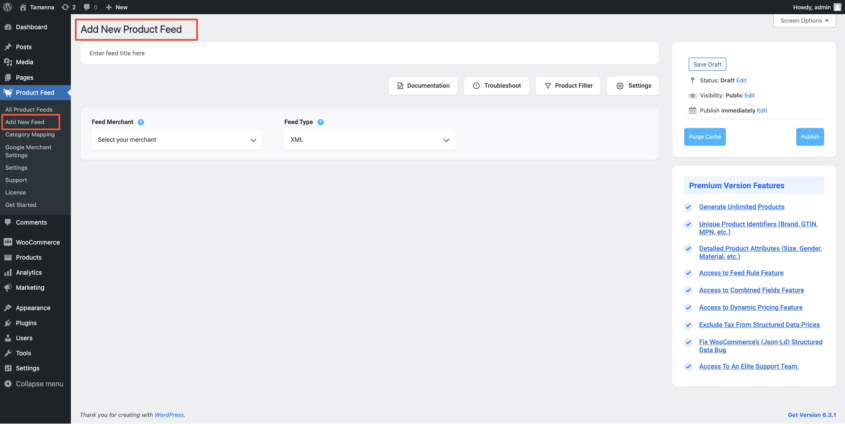The image size is (845, 424).
Task: Open Support submenu item
Action: coord(16,180)
